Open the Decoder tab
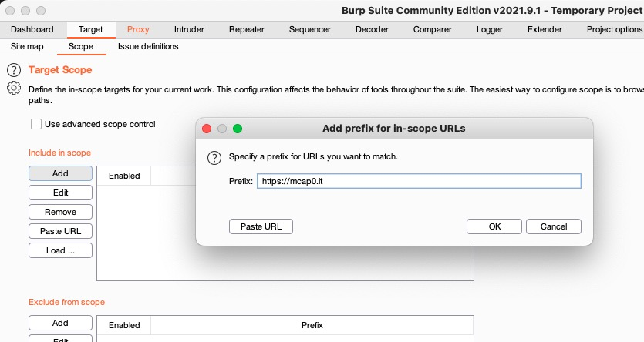This screenshot has width=644, height=342. pos(372,29)
